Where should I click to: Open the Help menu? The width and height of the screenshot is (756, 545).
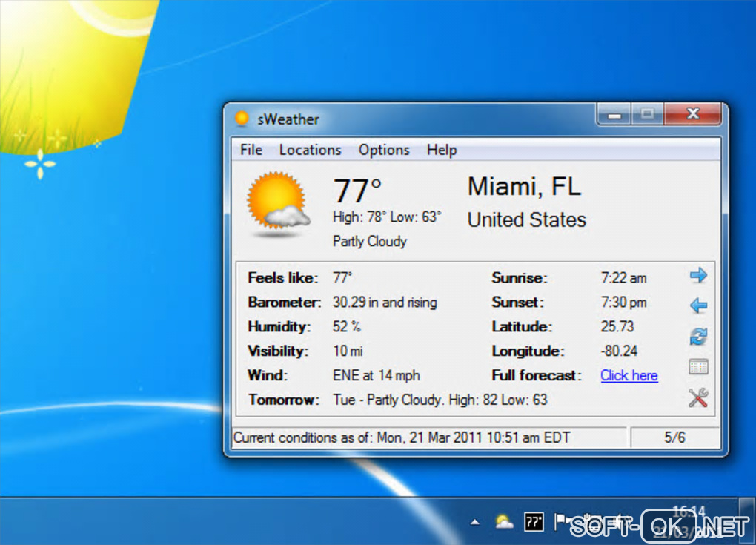pyautogui.click(x=442, y=150)
